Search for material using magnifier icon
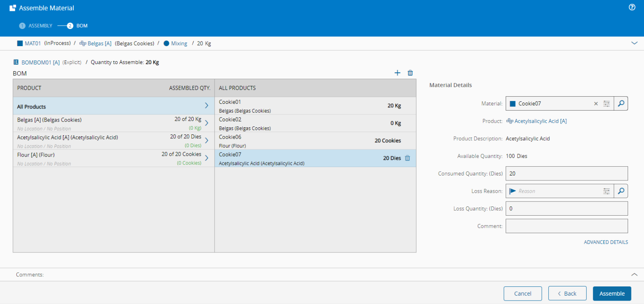 click(x=621, y=103)
